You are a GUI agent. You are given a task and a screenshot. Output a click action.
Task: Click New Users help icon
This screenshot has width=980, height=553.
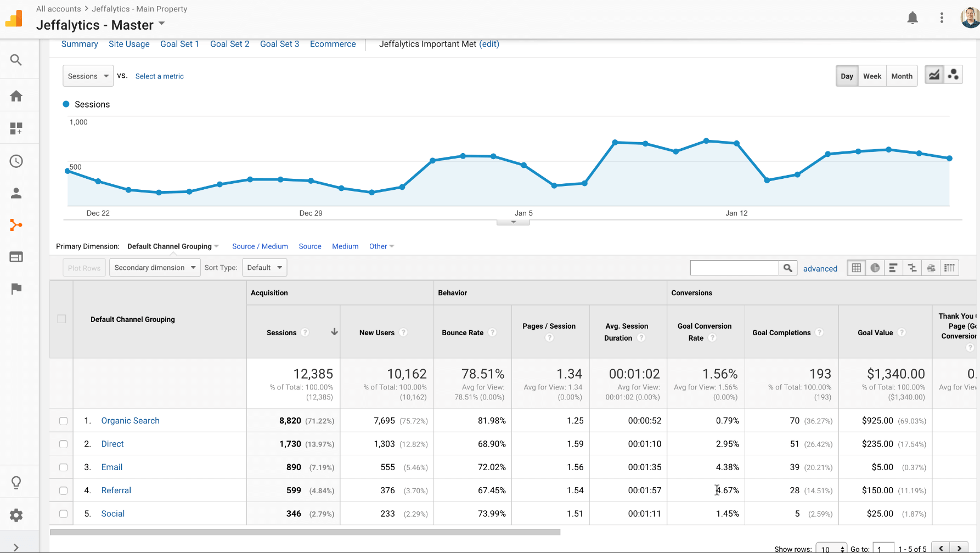coord(403,332)
